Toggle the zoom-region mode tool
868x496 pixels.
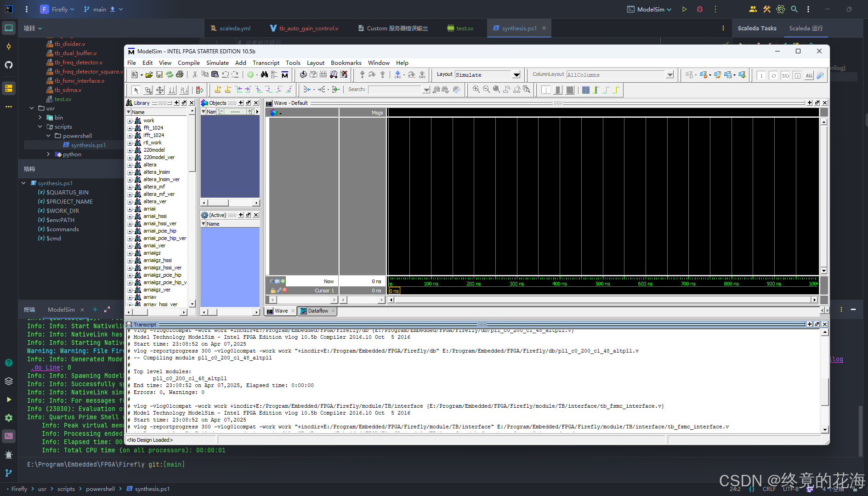pos(148,90)
